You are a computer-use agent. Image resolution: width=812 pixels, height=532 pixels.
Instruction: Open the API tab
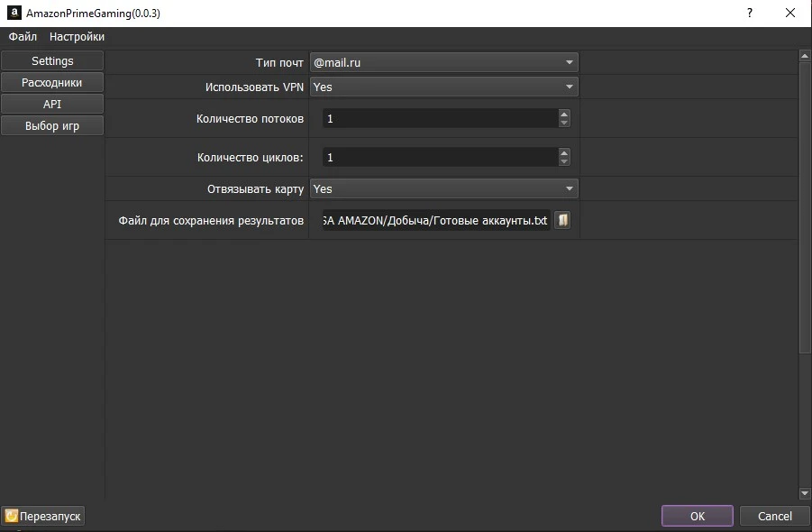point(52,104)
